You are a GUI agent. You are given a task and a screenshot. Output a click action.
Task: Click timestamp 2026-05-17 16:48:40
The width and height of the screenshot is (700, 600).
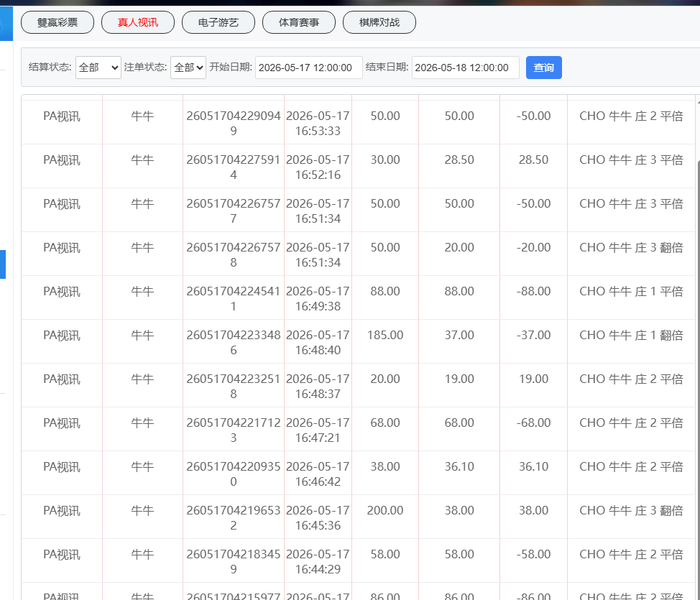pos(318,343)
